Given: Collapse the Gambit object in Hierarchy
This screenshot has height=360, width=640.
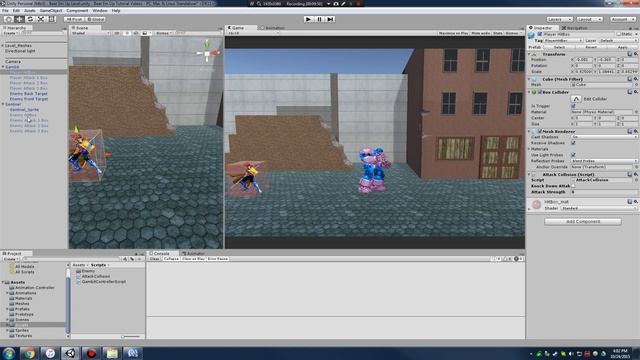Looking at the screenshot, I should [3, 67].
